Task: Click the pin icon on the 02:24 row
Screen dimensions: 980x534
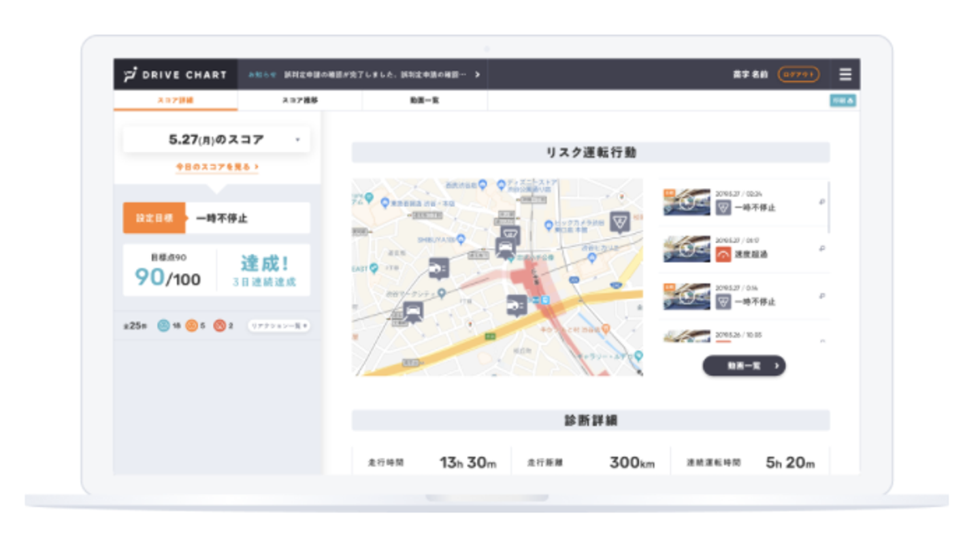Action: point(822,202)
